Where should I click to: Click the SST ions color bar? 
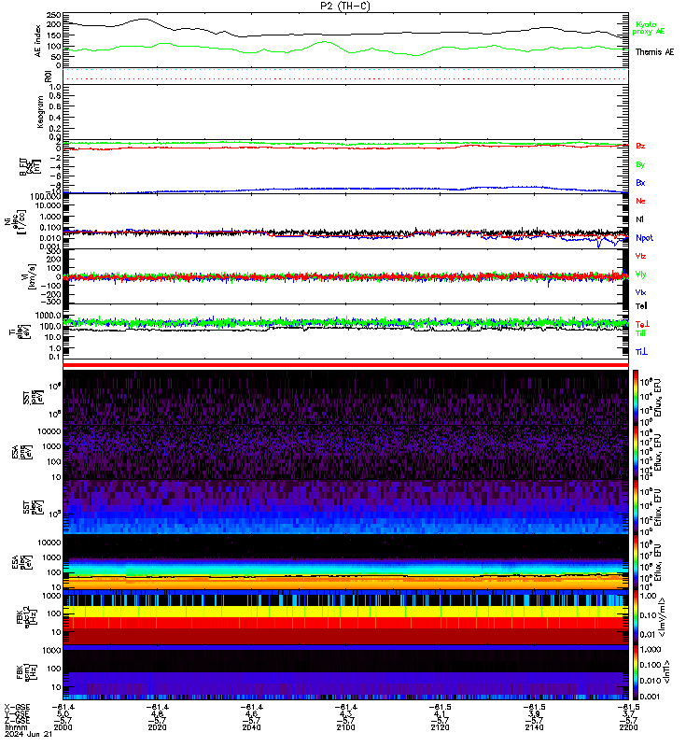(x=636, y=396)
